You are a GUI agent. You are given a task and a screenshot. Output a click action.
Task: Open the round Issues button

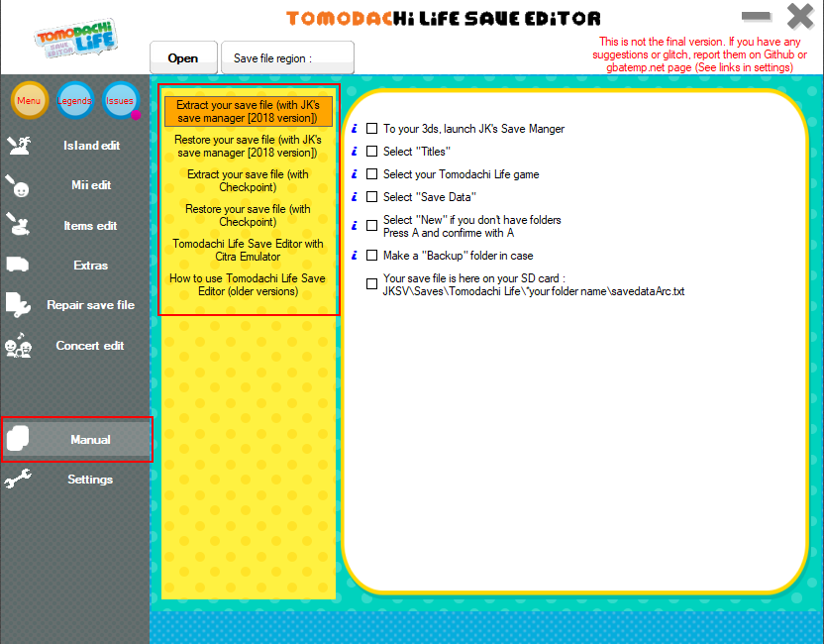(121, 100)
